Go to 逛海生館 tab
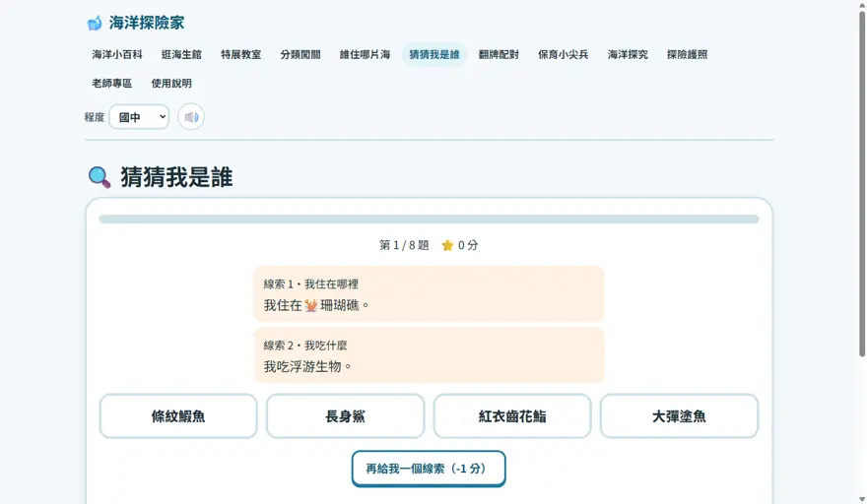 click(x=181, y=54)
